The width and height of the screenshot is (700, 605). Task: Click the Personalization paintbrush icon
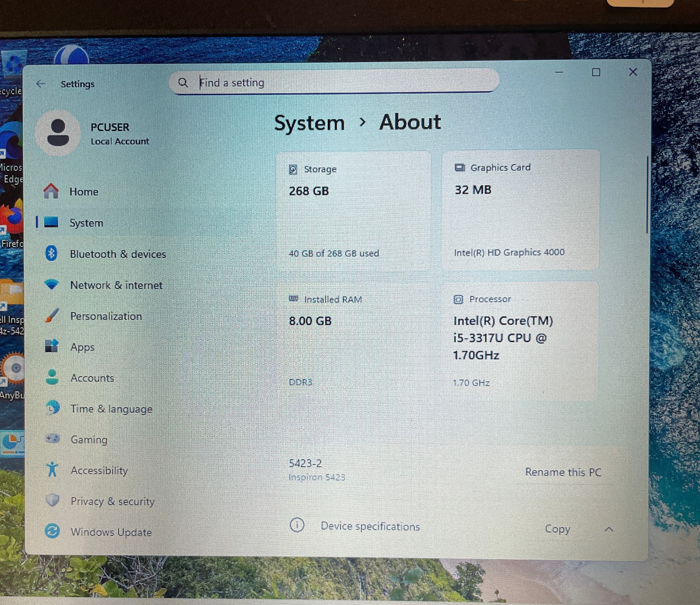tap(52, 316)
